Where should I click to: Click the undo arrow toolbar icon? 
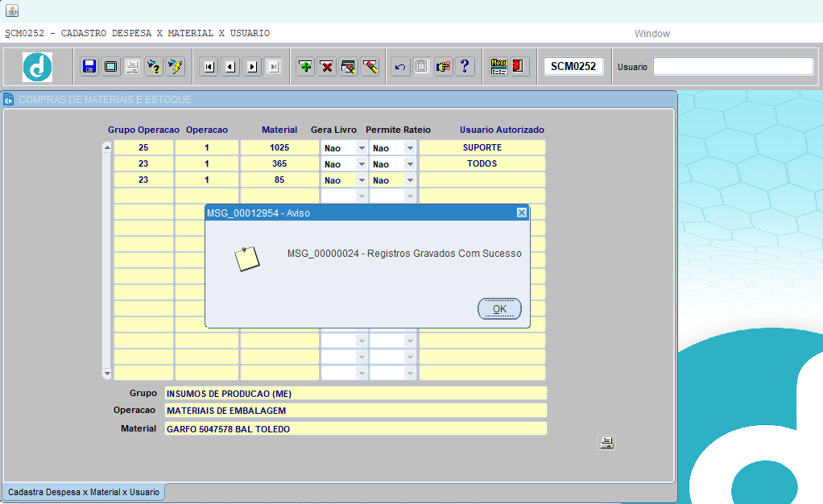(x=400, y=67)
